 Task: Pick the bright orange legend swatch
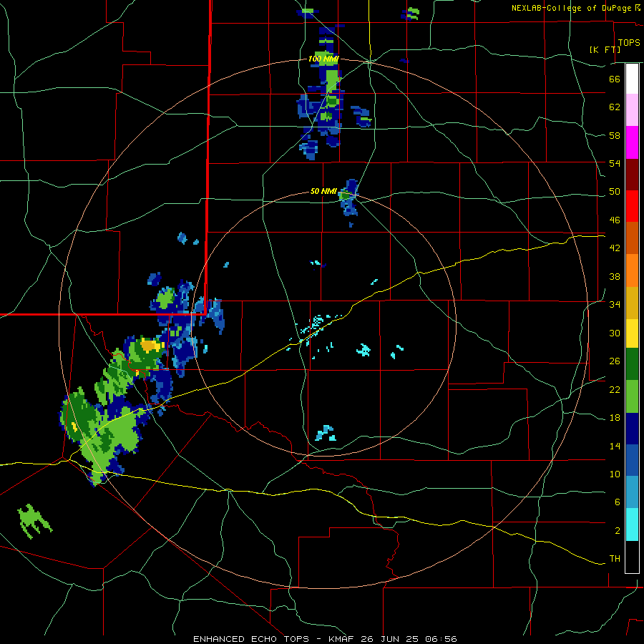(x=632, y=270)
